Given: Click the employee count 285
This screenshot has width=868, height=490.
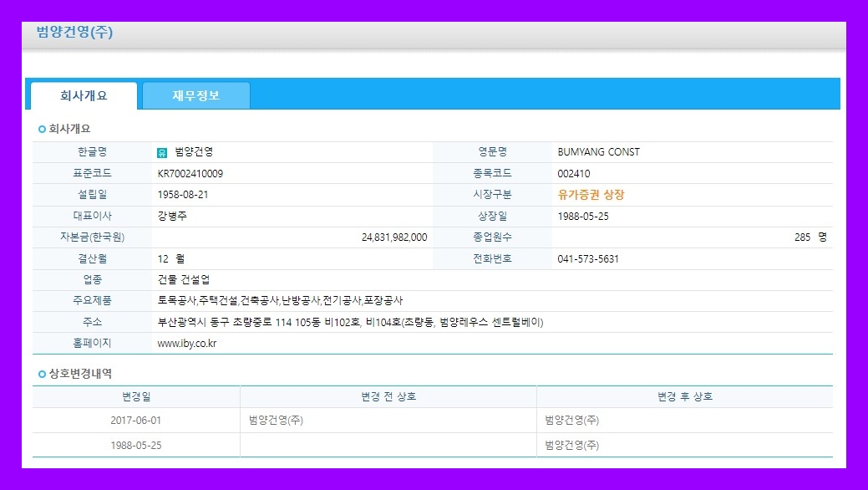Looking at the screenshot, I should coord(802,237).
